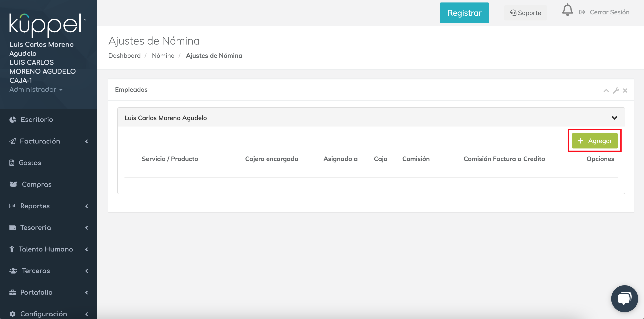The height and width of the screenshot is (319, 644).
Task: Open the Administrador role dropdown
Action: [x=36, y=90]
